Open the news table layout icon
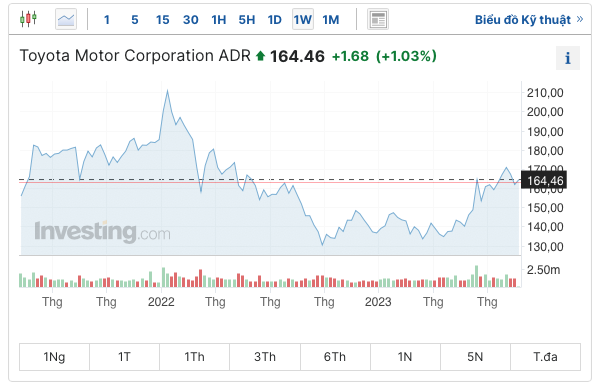Image resolution: width=602 pixels, height=392 pixels. pos(378,19)
